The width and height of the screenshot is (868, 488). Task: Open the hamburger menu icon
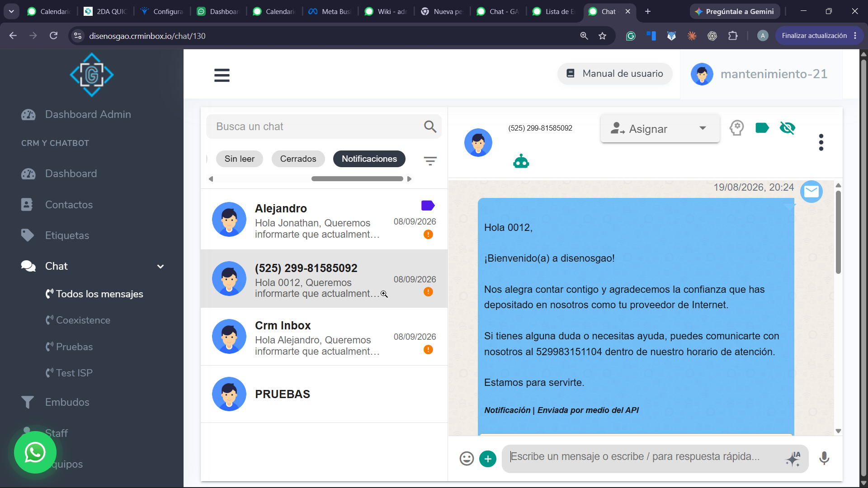pyautogui.click(x=222, y=75)
